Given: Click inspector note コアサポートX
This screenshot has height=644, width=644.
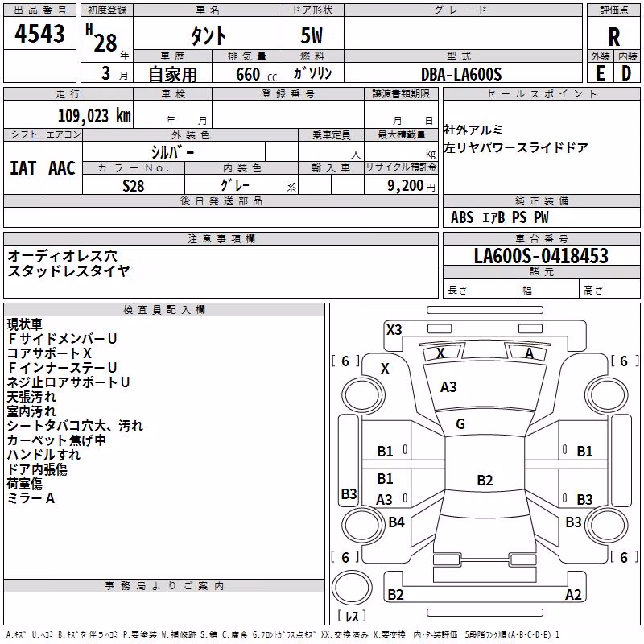Looking at the screenshot, I should click(49, 353).
